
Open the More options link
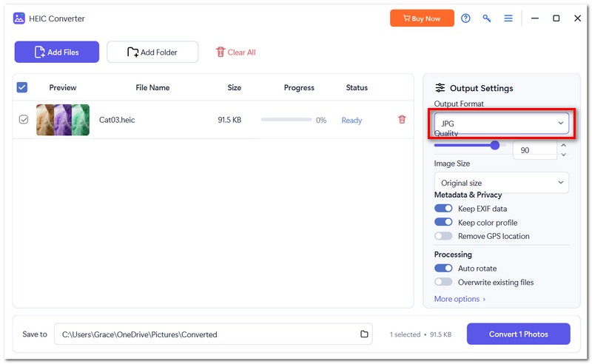(x=460, y=299)
